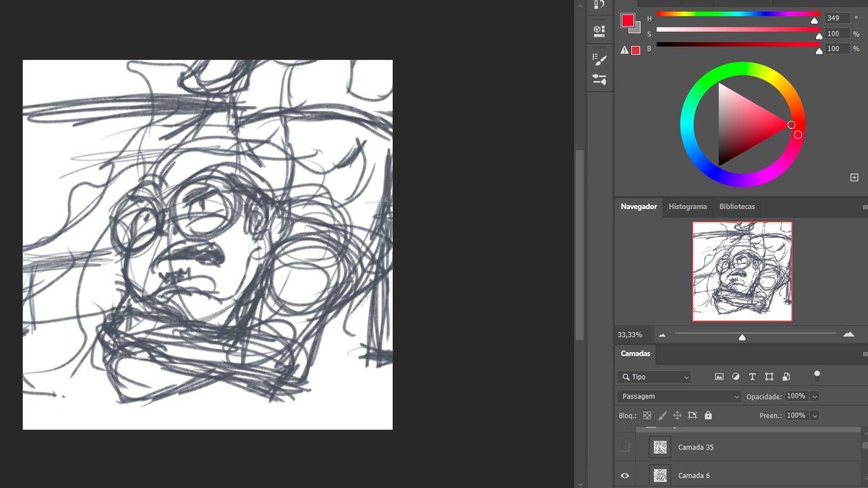
Task: Show the Camada 35 layer
Action: point(625,448)
